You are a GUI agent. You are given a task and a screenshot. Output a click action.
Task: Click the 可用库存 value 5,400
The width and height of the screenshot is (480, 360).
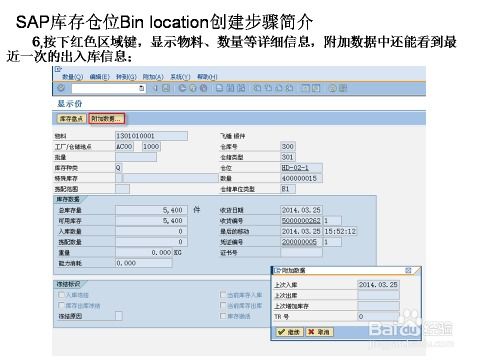pyautogui.click(x=151, y=221)
